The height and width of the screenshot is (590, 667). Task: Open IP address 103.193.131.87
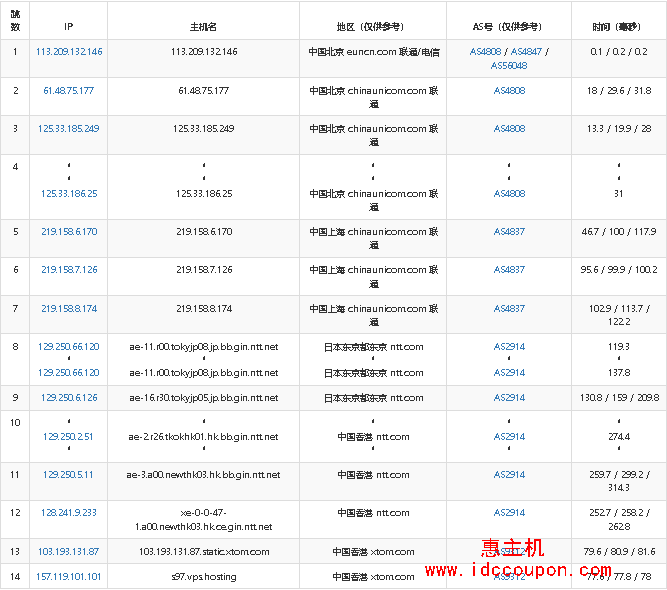[x=69, y=551]
